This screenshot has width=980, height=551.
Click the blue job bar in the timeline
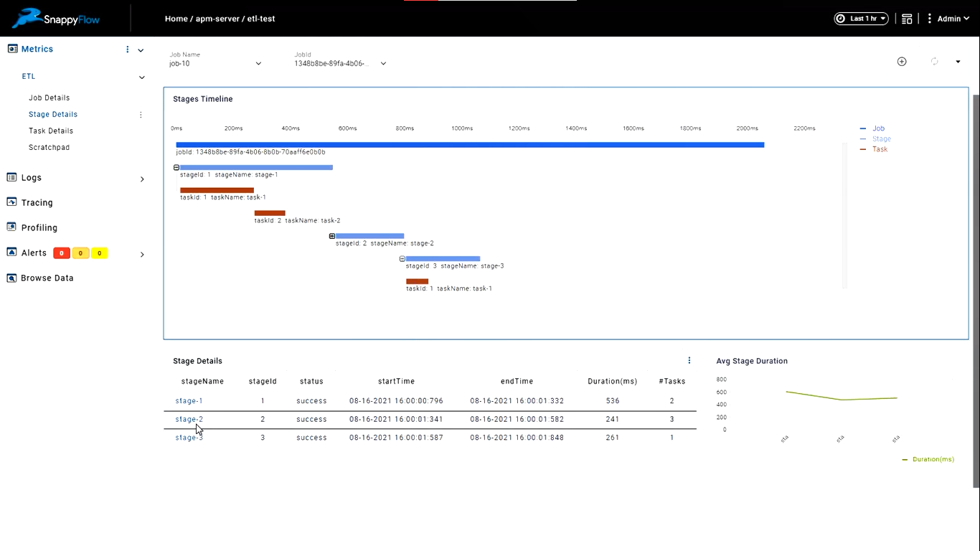470,145
